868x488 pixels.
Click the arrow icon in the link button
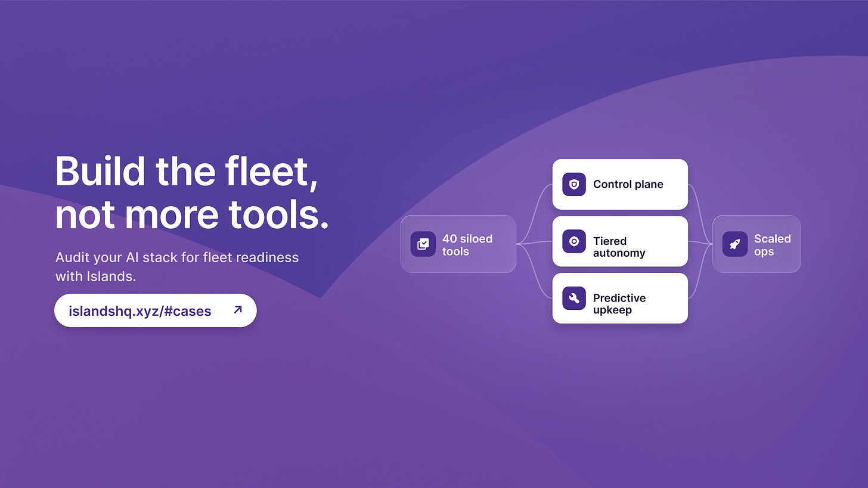pyautogui.click(x=238, y=310)
